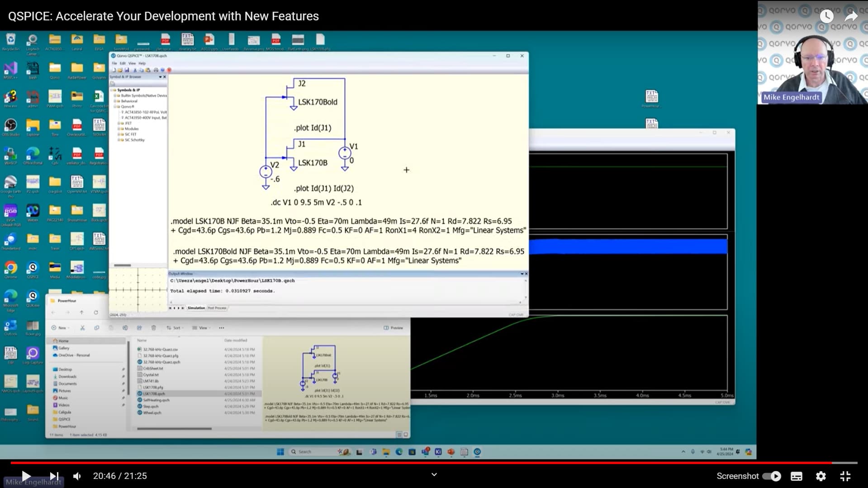Click Share icon in File Explorer toolbar

pos(139,327)
